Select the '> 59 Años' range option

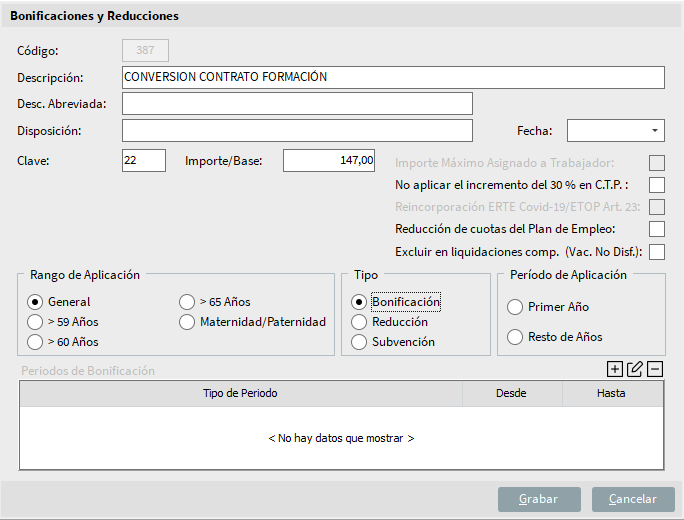coord(35,322)
